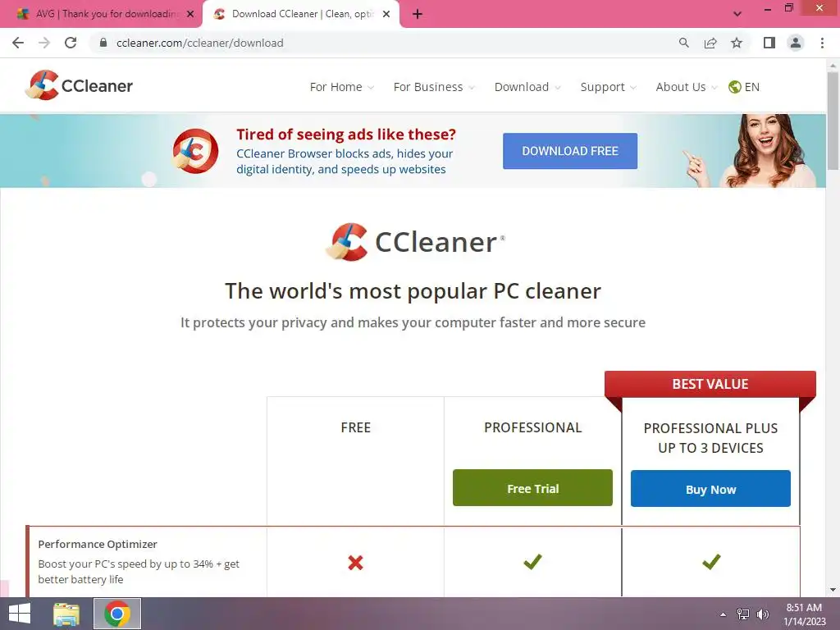
Task: Click the browser forward arrow
Action: tap(44, 43)
